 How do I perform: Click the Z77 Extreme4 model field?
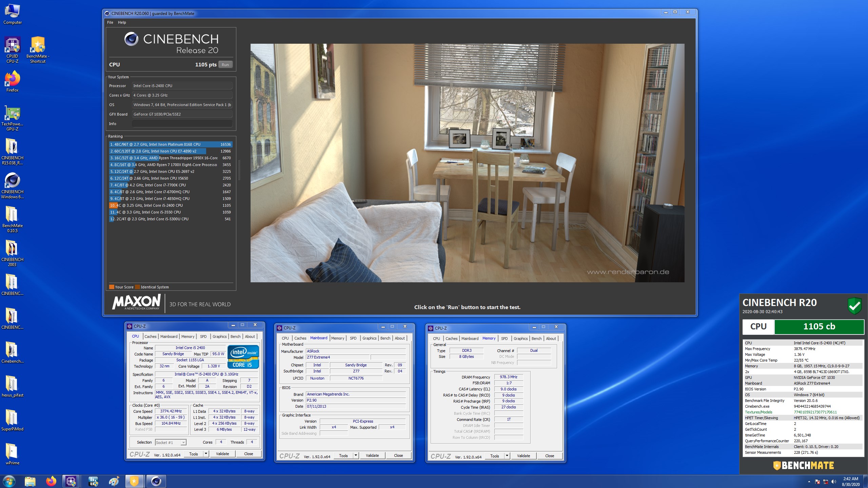coord(338,357)
